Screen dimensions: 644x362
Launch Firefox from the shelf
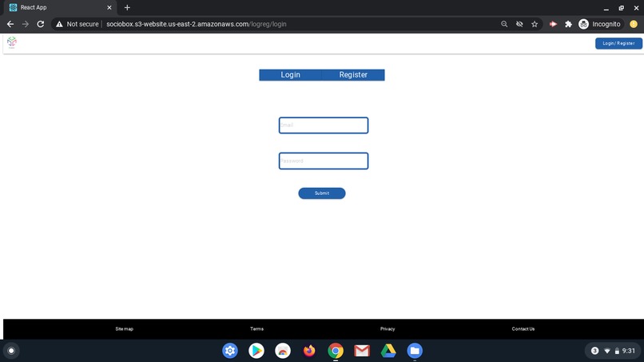[x=309, y=351]
